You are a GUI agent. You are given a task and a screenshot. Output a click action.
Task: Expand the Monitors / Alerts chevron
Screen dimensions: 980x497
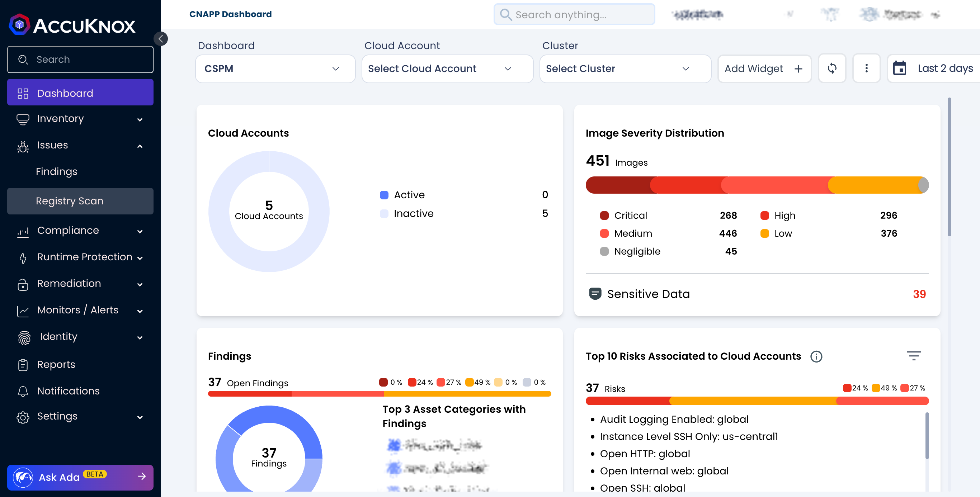(x=140, y=311)
